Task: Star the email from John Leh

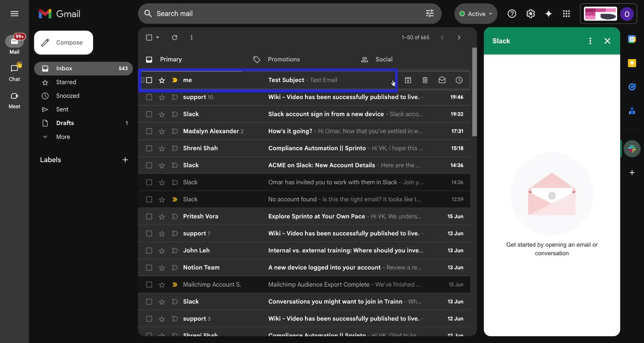Action: point(162,250)
